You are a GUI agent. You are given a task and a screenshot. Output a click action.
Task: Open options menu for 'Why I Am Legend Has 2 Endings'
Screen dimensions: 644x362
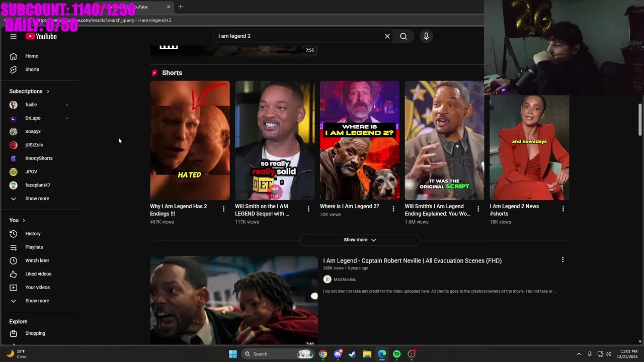click(224, 209)
